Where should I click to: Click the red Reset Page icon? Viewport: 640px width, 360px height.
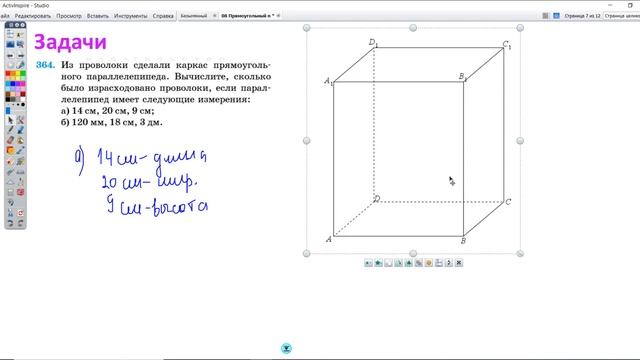[20, 213]
